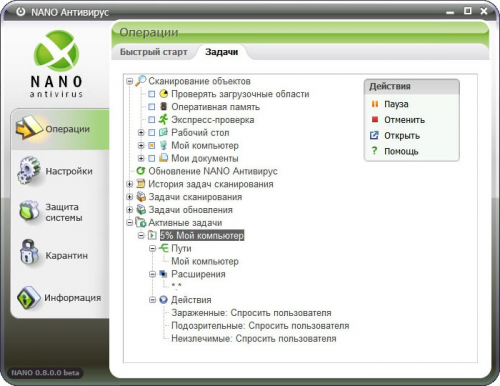Click Неизлечимые: Спросить пользователя row

[x=254, y=338]
